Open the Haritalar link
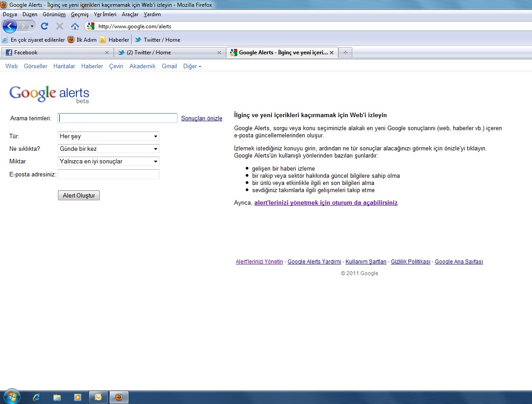 (64, 66)
